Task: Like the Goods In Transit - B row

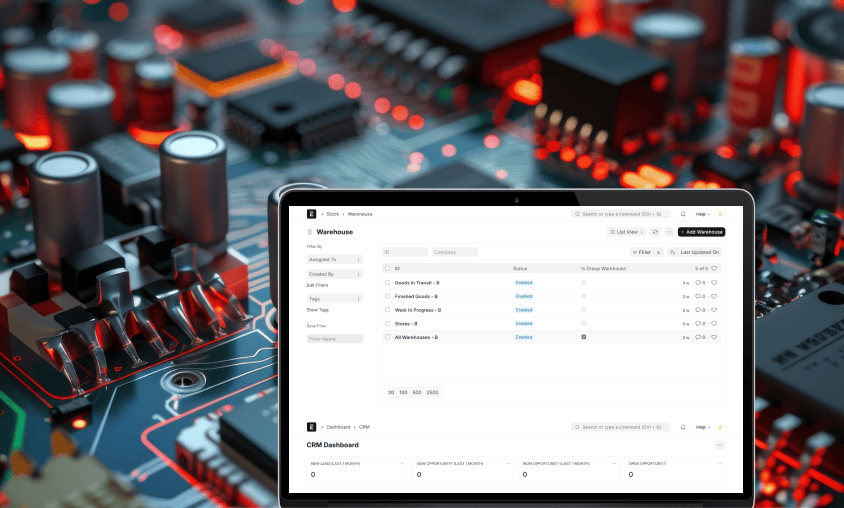Action: [714, 283]
